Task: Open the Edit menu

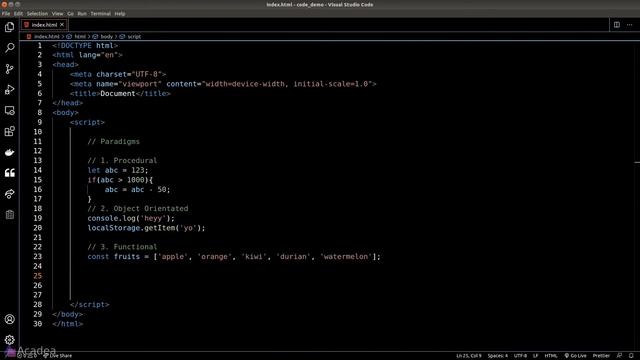Action: coord(18,13)
